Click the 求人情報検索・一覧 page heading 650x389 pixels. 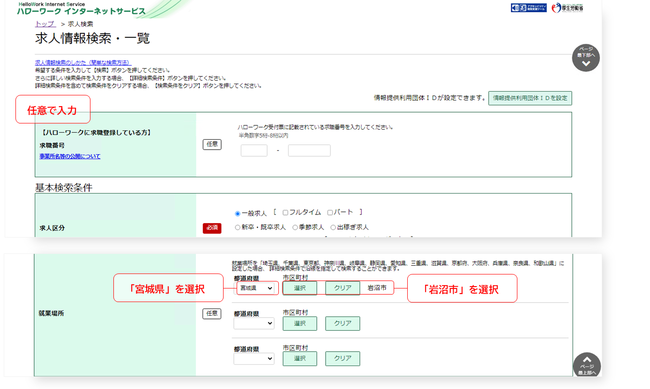point(92,39)
